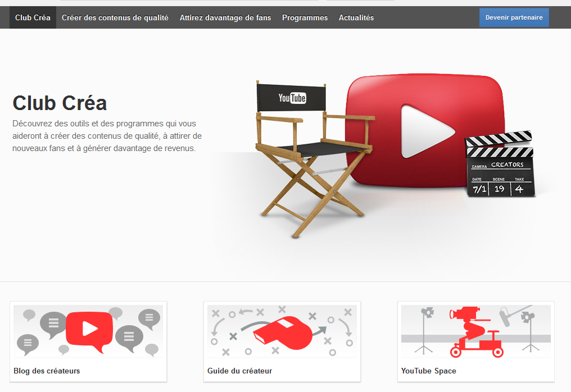Click the Club Créa heading
This screenshot has width=571, height=392.
60,103
